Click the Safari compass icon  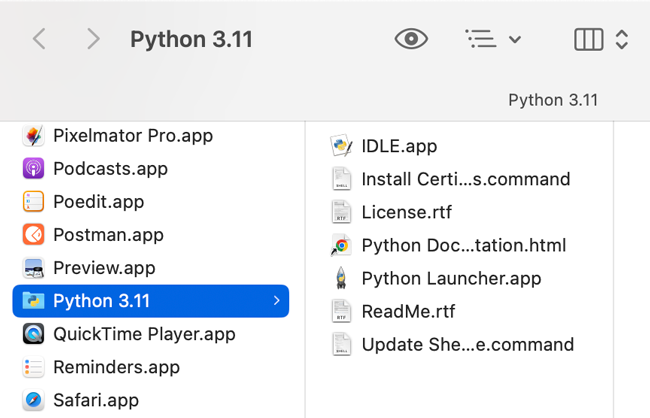coord(33,400)
